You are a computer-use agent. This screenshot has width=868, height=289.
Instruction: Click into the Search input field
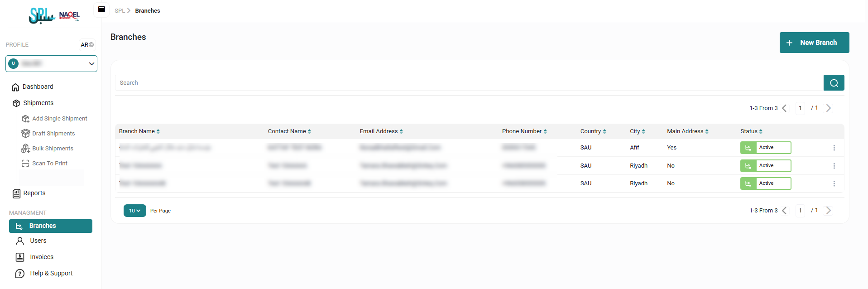coord(469,83)
